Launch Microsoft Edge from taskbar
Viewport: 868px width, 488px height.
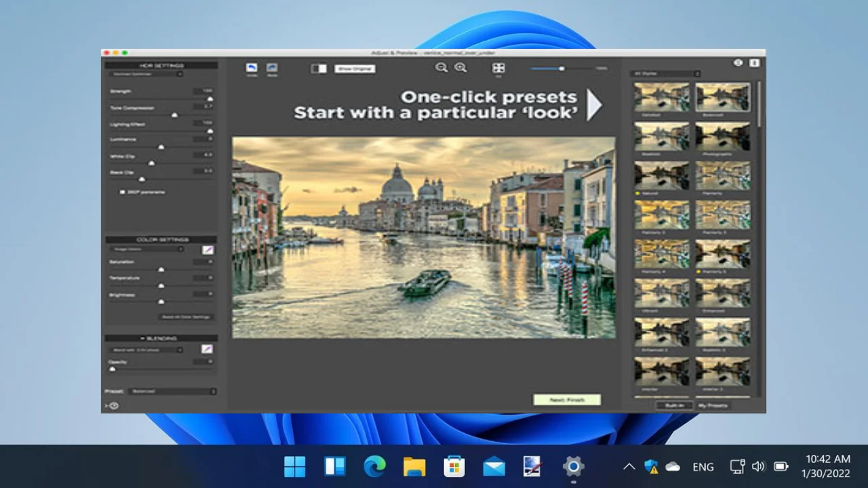[x=374, y=466]
